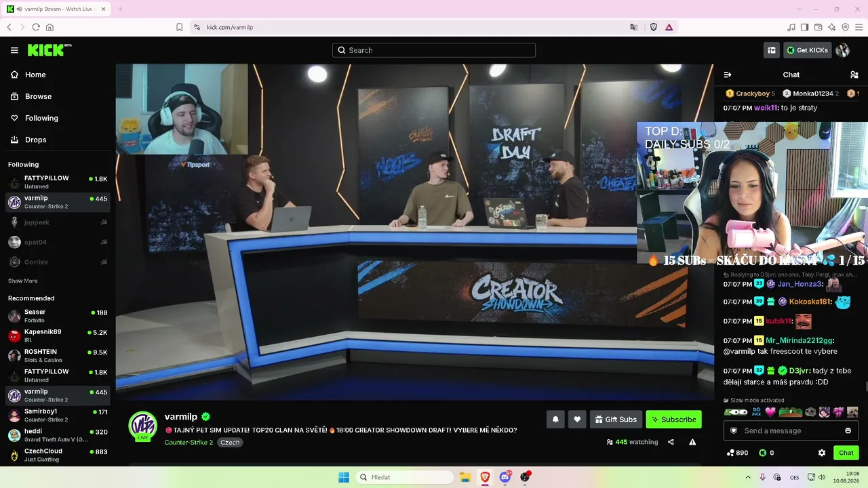
Task: Open OBS Studio from the taskbar
Action: coord(525,477)
